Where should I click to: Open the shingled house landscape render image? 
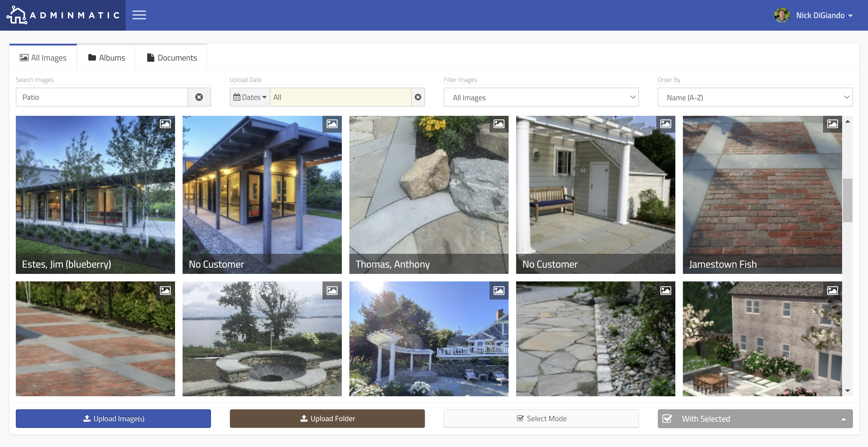click(762, 339)
